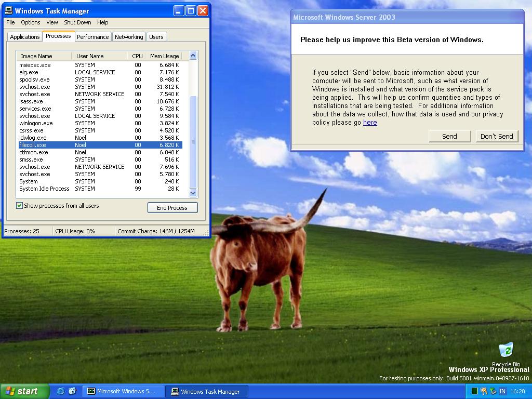532x399 pixels.
Task: Select the csrss.exe process
Action: tap(100, 130)
